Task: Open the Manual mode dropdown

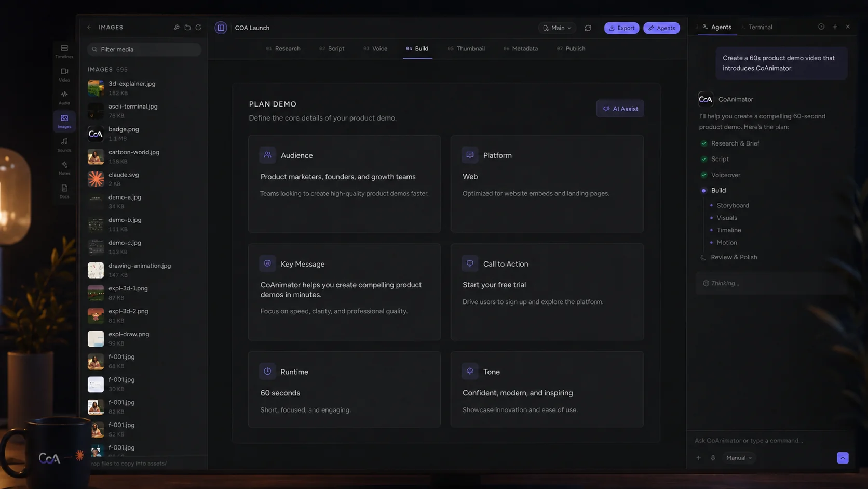Action: point(739,458)
